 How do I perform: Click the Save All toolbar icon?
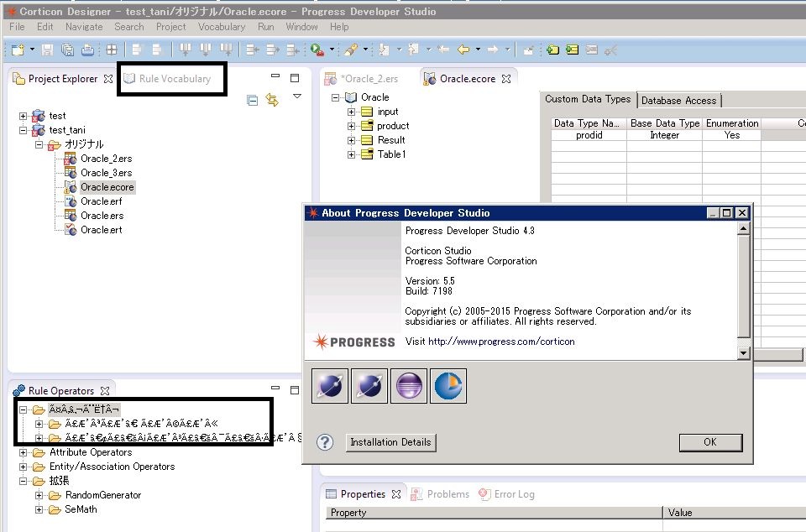(x=67, y=50)
